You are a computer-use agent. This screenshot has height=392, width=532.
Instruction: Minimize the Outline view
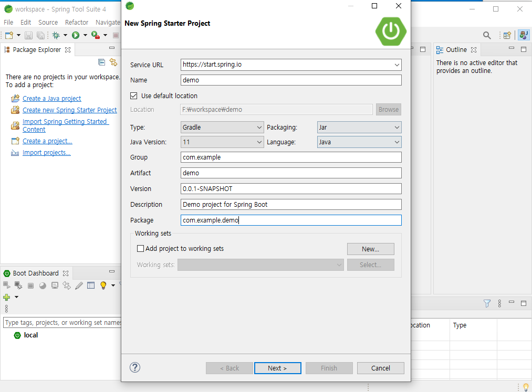click(512, 48)
